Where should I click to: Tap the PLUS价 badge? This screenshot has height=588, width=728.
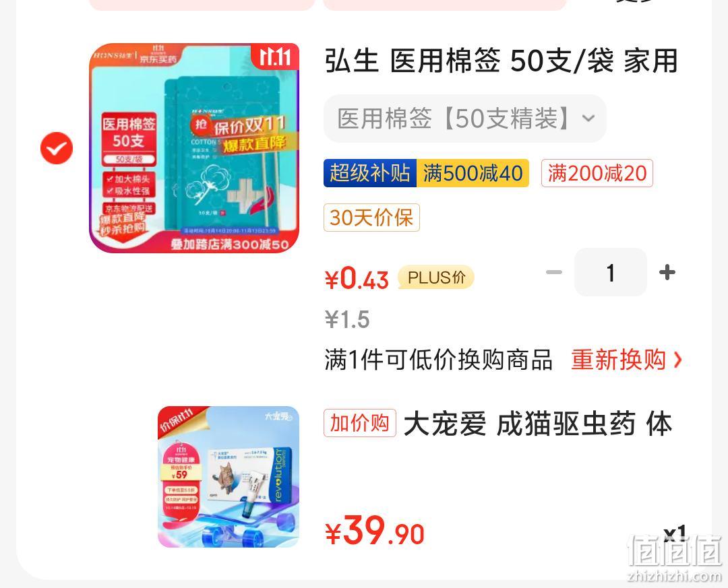coord(436,277)
